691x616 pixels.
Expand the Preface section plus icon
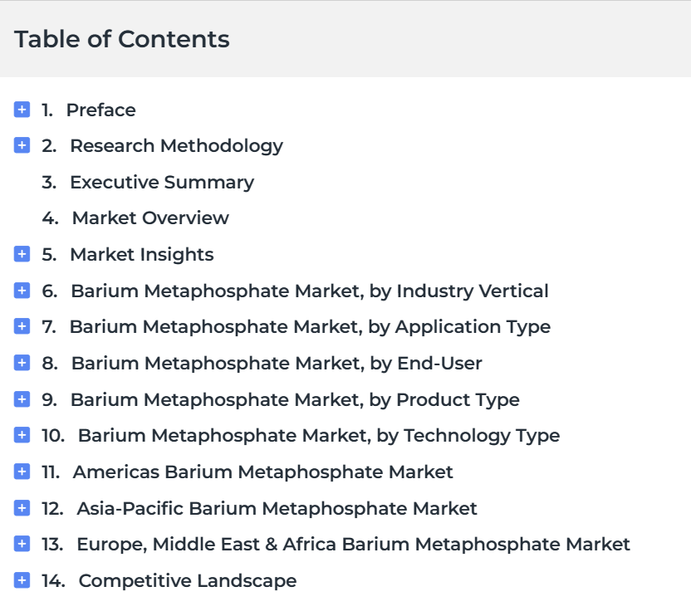[22, 110]
